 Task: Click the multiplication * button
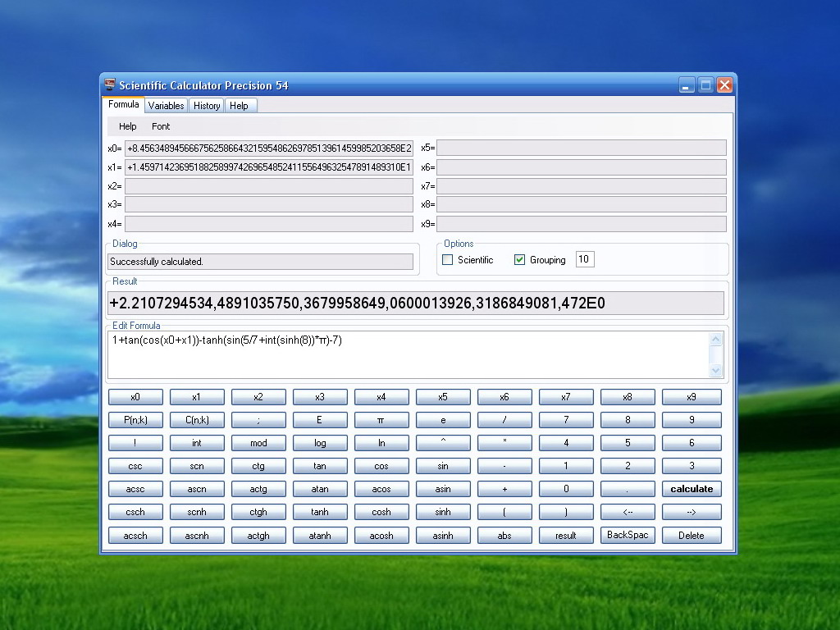pyautogui.click(x=504, y=443)
